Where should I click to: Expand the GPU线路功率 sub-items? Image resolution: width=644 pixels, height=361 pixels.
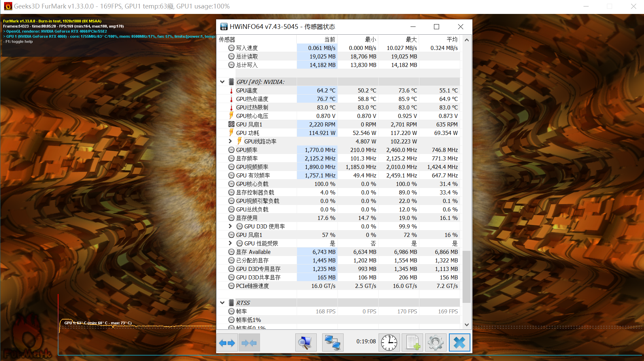tap(230, 141)
